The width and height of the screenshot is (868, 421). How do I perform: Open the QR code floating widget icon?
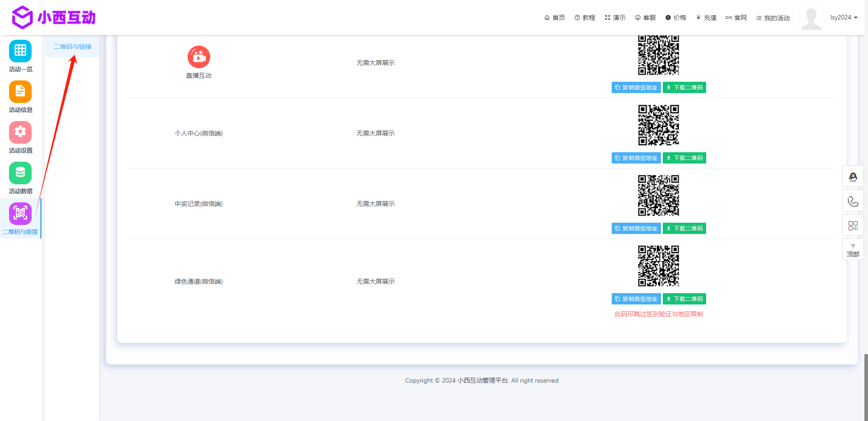853,225
